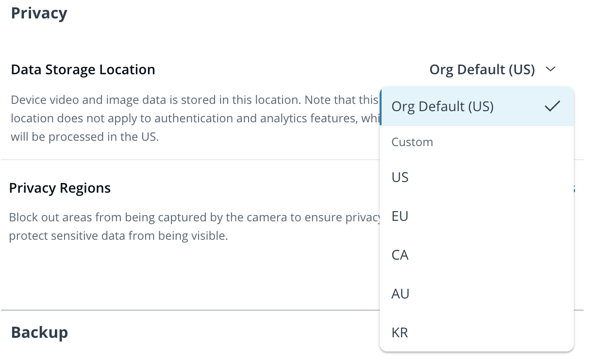Image resolution: width=602 pixels, height=364 pixels.
Task: Select KR from the dropdown list
Action: coord(400,333)
